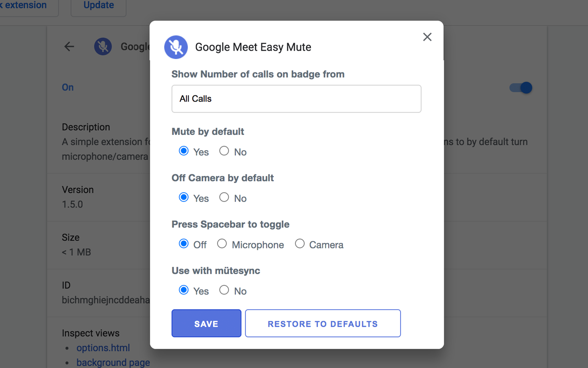Open the options.html inspect view
The width and height of the screenshot is (588, 368).
pyautogui.click(x=103, y=348)
